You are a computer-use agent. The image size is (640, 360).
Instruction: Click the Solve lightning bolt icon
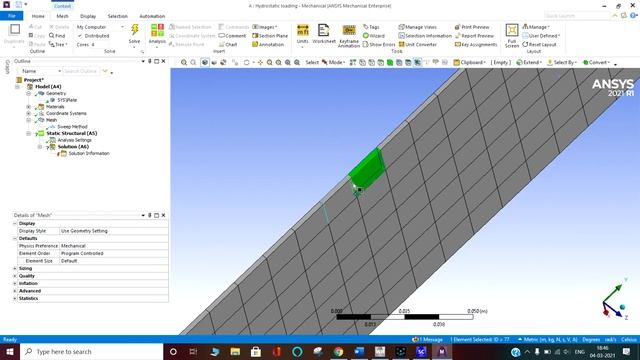tap(134, 30)
